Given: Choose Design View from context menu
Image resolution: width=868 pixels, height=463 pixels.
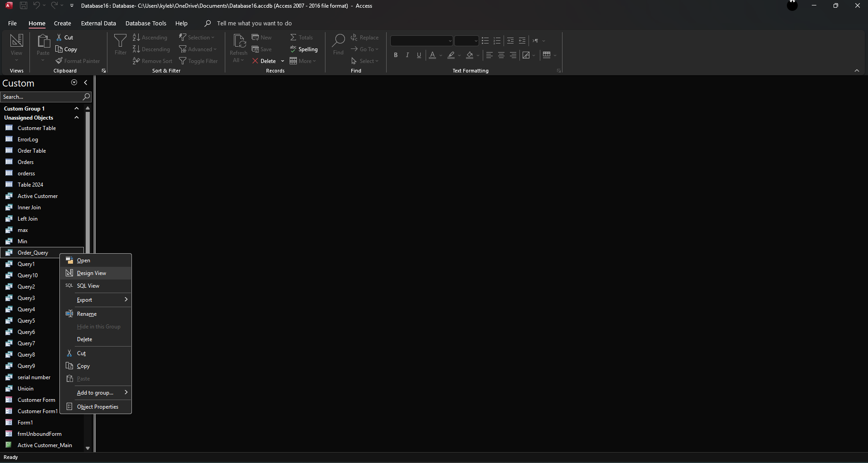Looking at the screenshot, I should tap(96, 273).
